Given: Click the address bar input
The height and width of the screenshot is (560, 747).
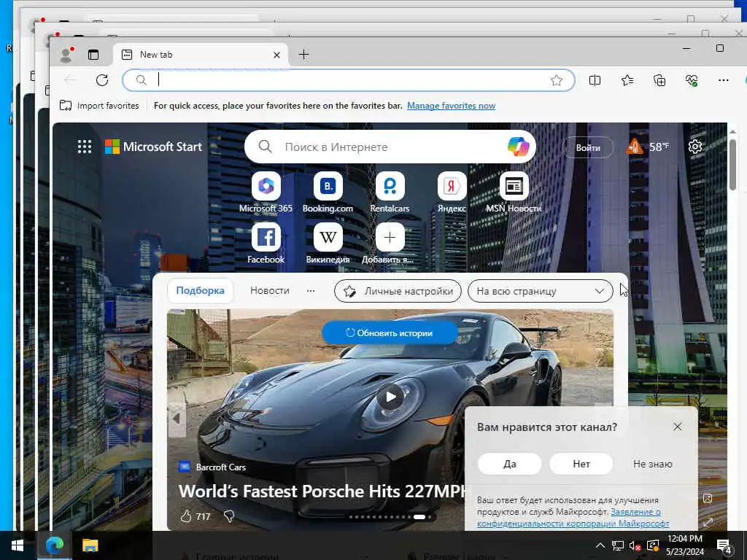Looking at the screenshot, I should click(x=348, y=80).
